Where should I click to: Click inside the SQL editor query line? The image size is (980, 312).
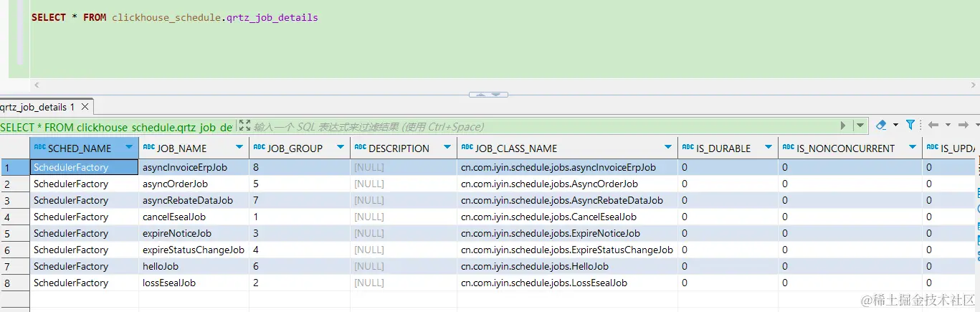pos(175,17)
